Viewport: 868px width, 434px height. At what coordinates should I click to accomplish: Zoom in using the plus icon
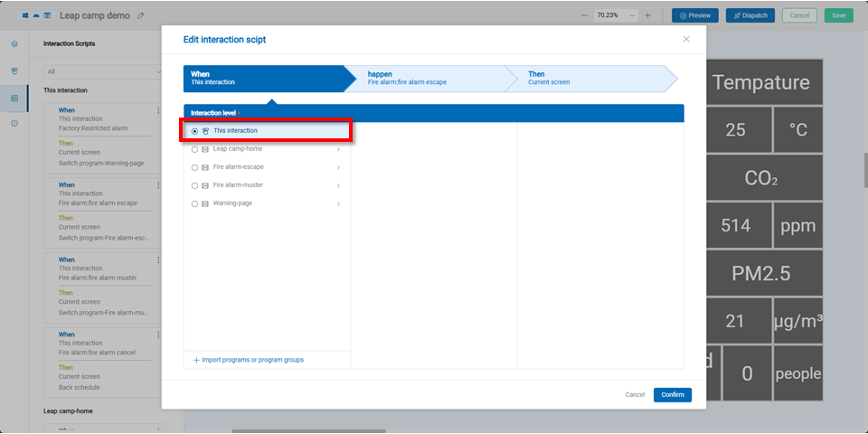[x=647, y=15]
